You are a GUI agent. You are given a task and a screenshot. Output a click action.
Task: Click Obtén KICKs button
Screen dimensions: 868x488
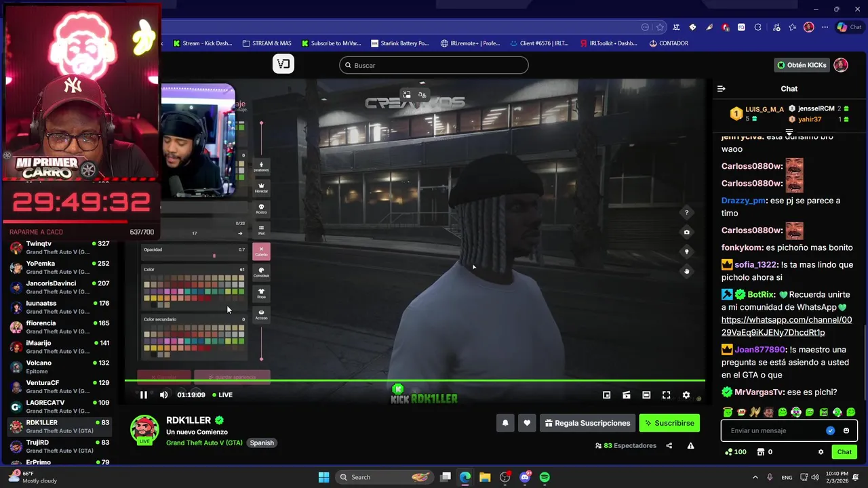802,65
